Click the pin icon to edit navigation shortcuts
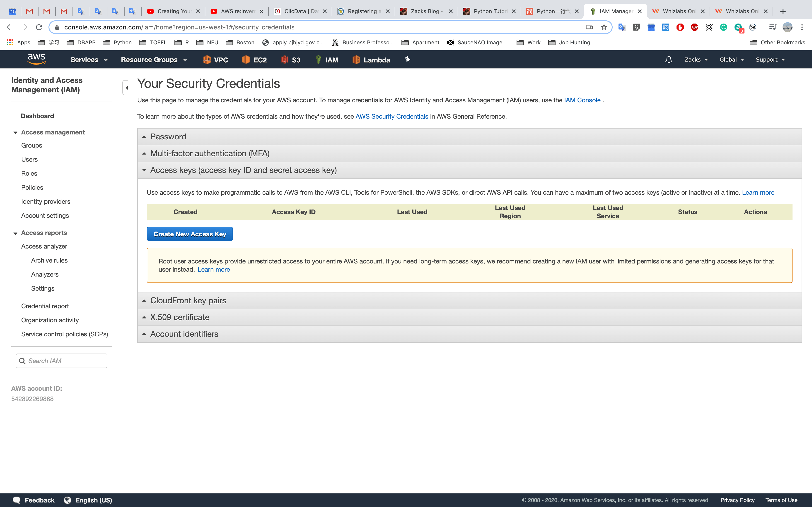 pyautogui.click(x=407, y=59)
